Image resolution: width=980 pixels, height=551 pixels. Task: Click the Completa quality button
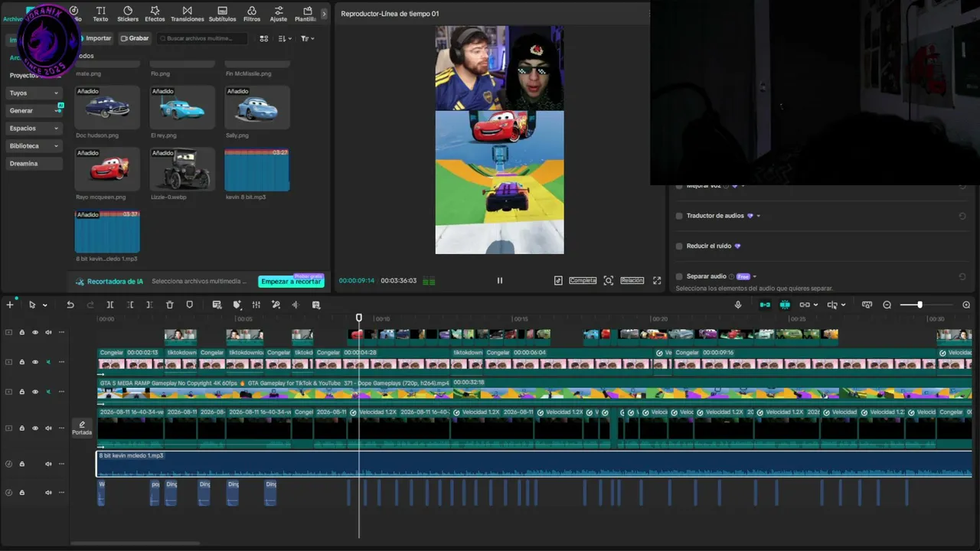coord(583,281)
